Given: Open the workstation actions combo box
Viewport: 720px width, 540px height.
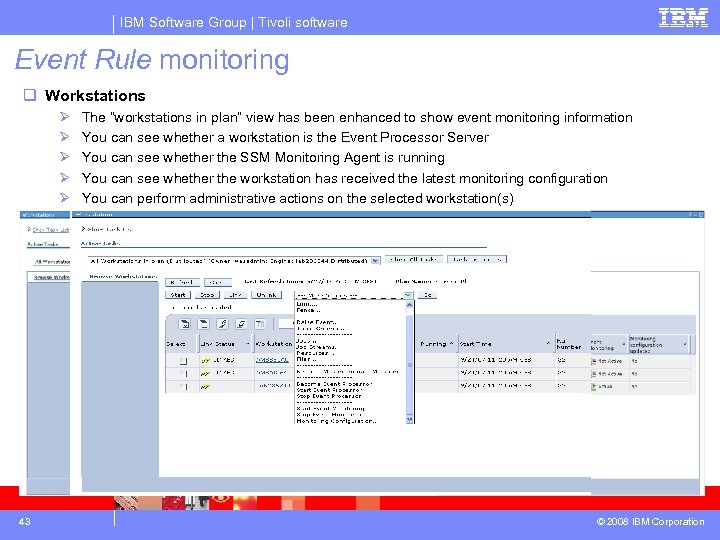Looking at the screenshot, I should (354, 295).
